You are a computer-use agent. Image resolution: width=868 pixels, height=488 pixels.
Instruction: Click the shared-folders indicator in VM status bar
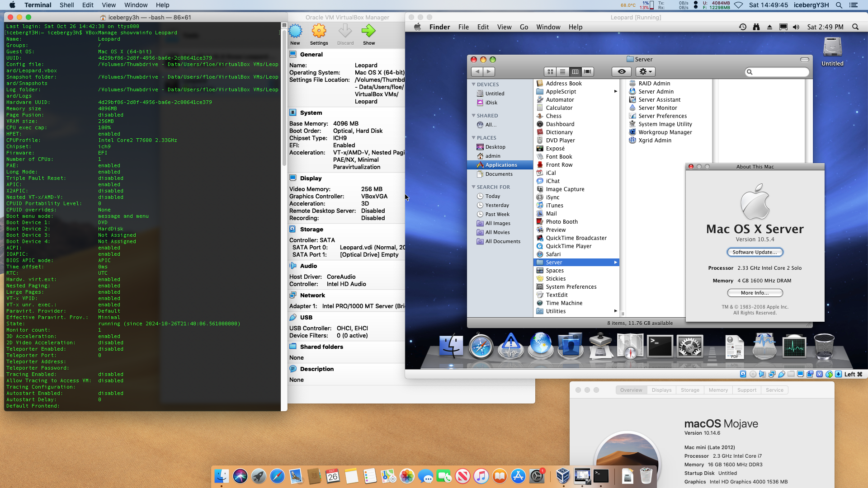point(791,374)
